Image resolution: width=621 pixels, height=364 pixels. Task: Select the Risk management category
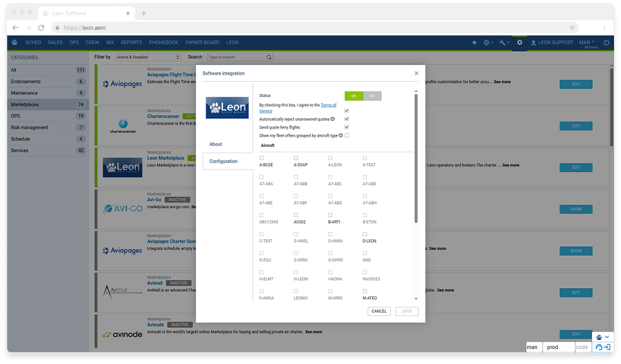click(x=47, y=127)
